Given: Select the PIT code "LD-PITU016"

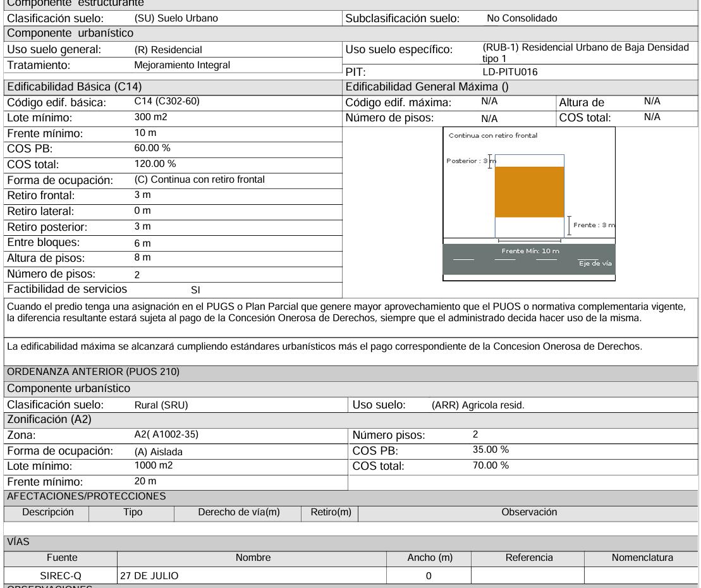Looking at the screenshot, I should coord(510,72).
